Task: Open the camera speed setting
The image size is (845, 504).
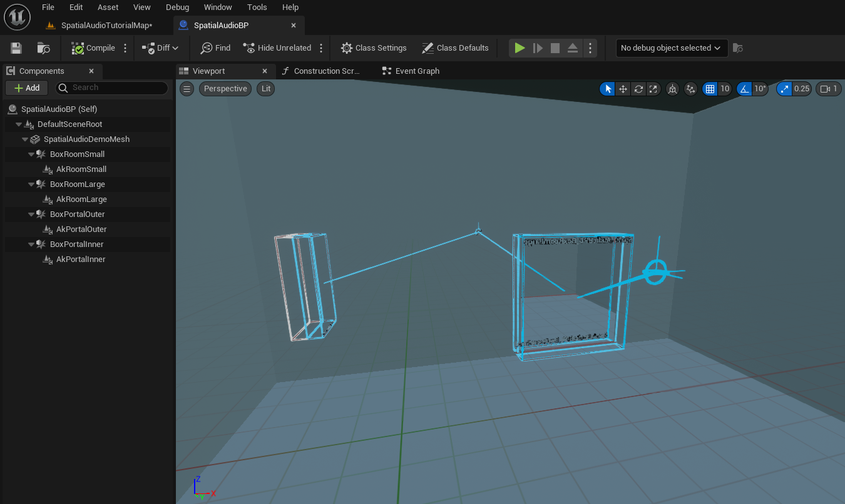Action: [828, 89]
